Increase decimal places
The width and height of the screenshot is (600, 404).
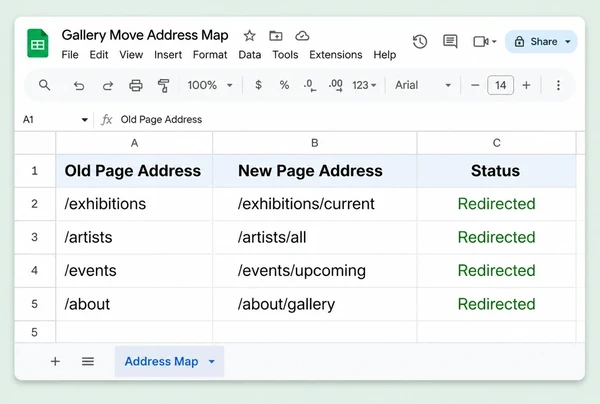(x=336, y=85)
